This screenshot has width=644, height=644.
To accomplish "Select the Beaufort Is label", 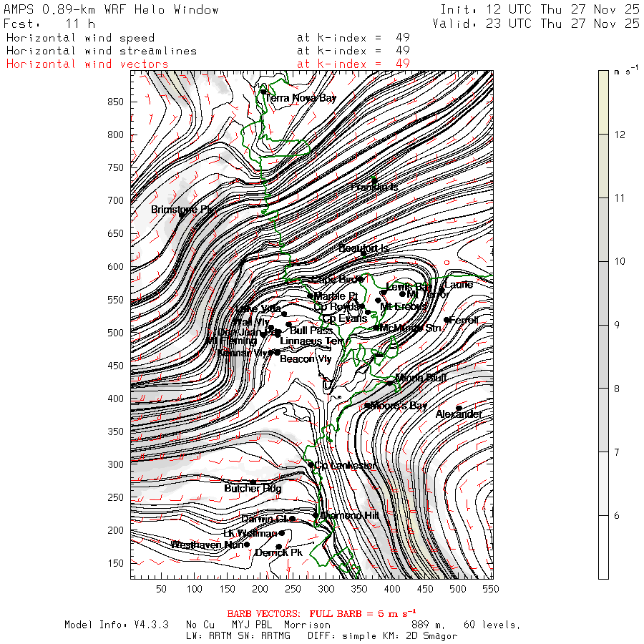I will tap(364, 248).
